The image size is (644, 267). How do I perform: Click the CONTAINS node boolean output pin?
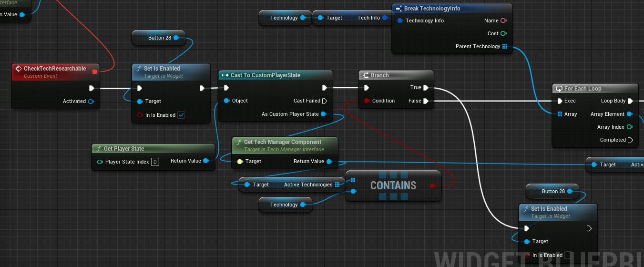coord(433,185)
